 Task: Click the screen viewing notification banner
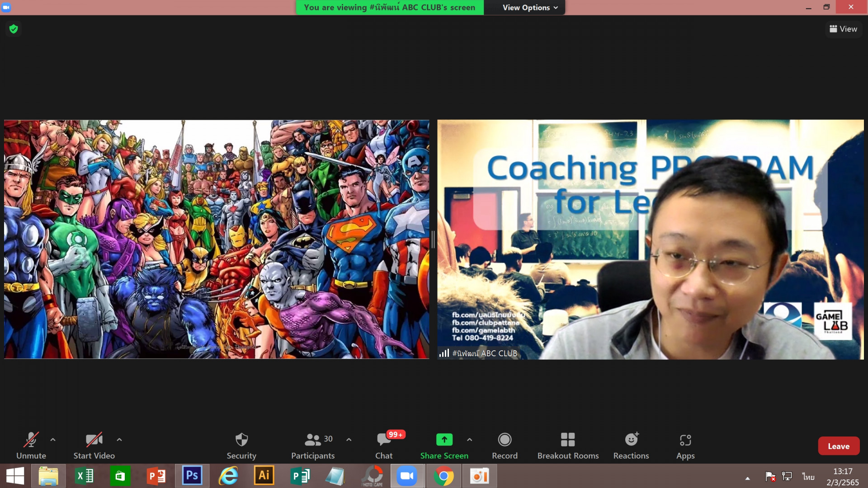pyautogui.click(x=389, y=7)
